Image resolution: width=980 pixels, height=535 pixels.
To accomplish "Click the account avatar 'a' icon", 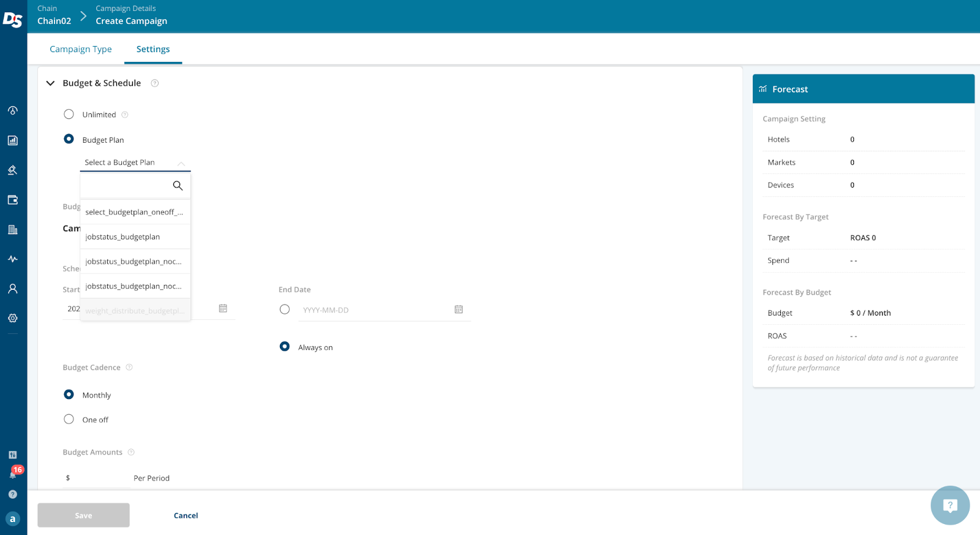I will coord(12,518).
